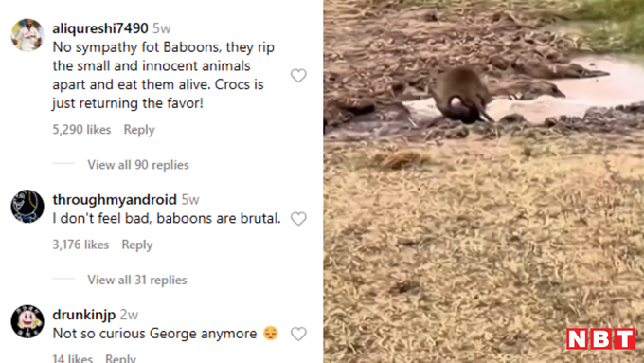Reply to drunkinjp's comment
The width and height of the screenshot is (644, 363).
[121, 358]
